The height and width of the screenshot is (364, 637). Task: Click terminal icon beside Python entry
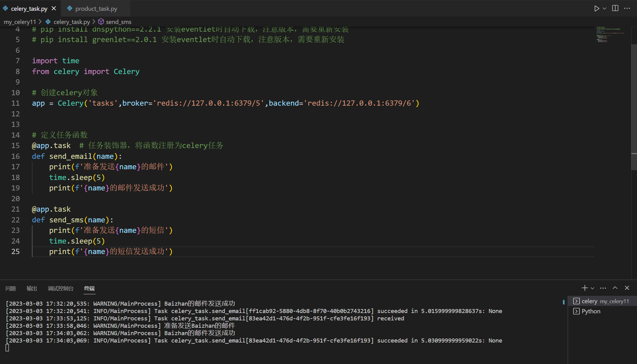coord(576,311)
